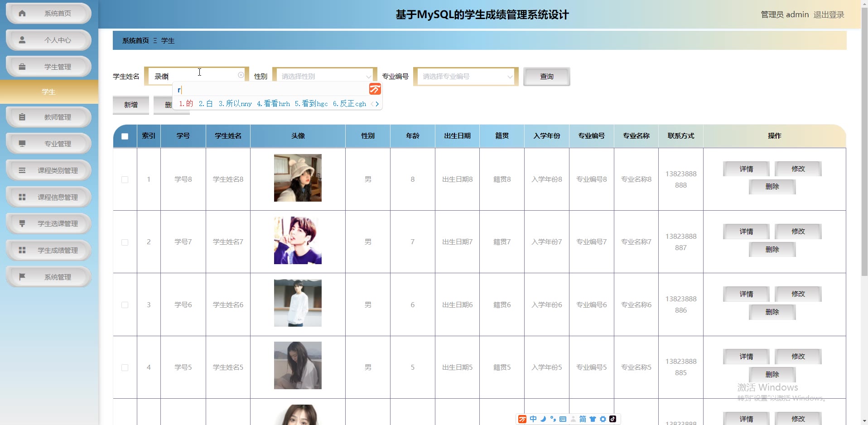Viewport: 868px width, 425px height.
Task: Click the clipboard icon beside 教师管理
Action: [22, 117]
